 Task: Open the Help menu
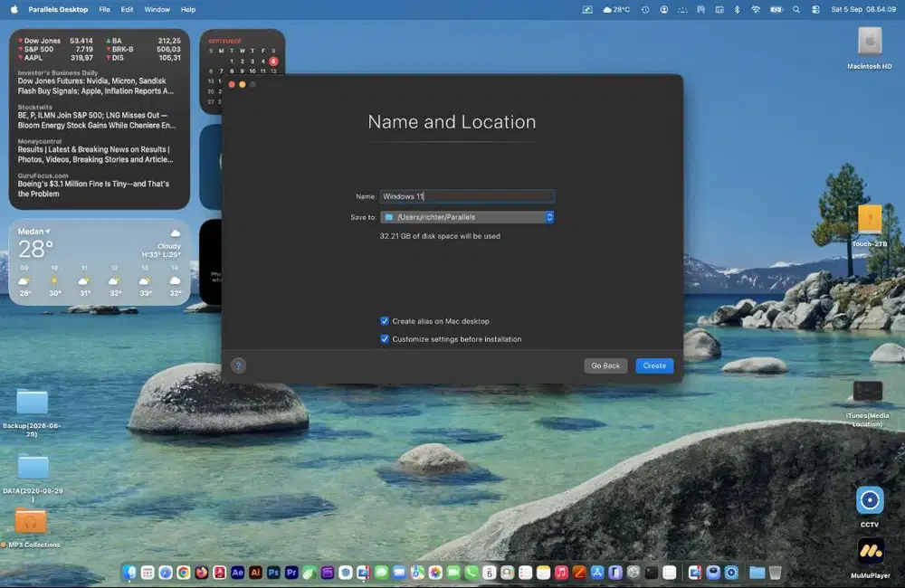[188, 9]
